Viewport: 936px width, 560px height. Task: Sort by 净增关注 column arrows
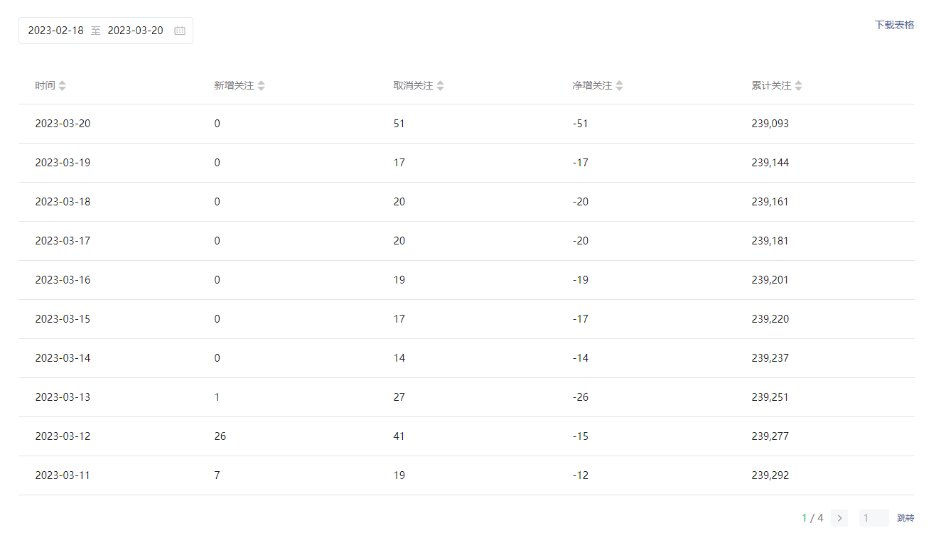620,86
